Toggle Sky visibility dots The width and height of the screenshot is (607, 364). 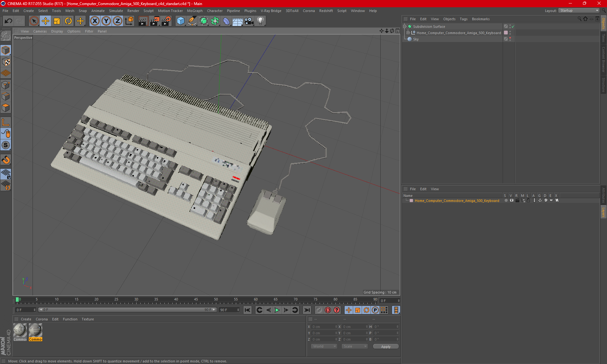510,39
